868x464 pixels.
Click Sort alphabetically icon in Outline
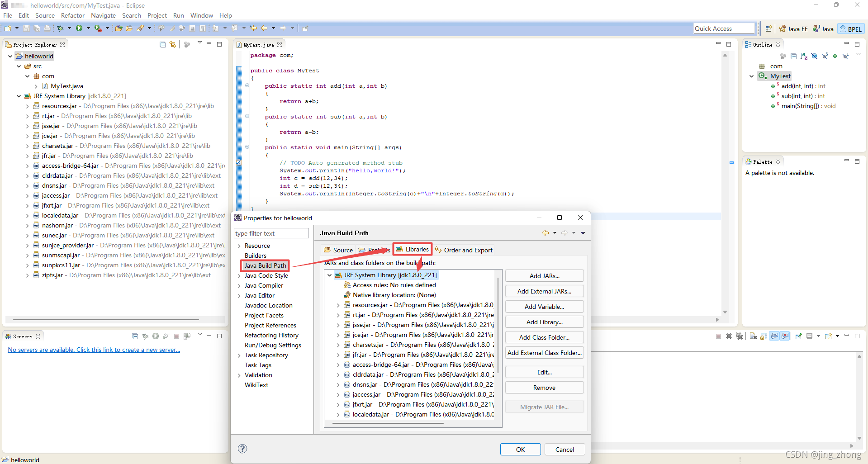(804, 56)
